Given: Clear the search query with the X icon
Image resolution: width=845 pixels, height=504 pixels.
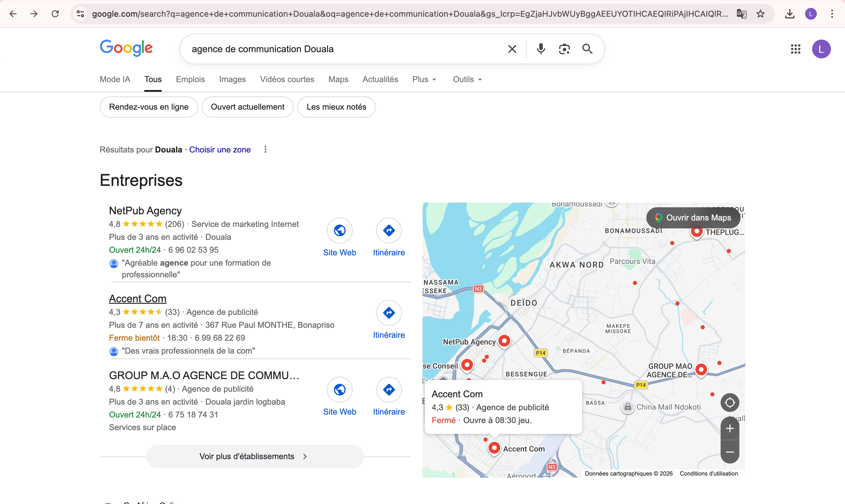Looking at the screenshot, I should (512, 49).
